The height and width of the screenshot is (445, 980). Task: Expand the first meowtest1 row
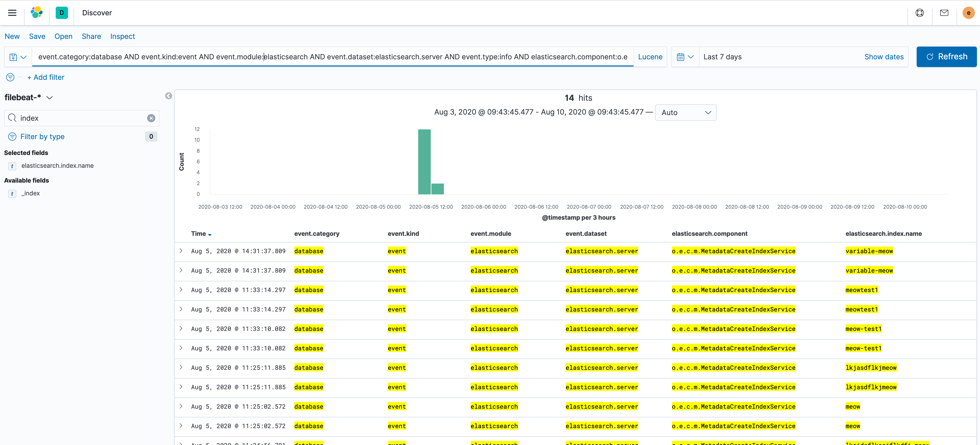181,290
